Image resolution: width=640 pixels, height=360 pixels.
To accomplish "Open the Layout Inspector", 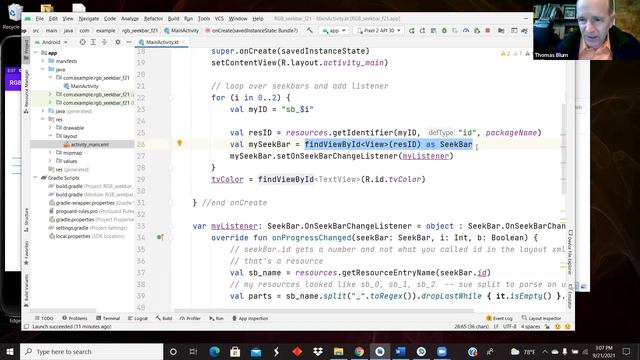I will pos(541,318).
